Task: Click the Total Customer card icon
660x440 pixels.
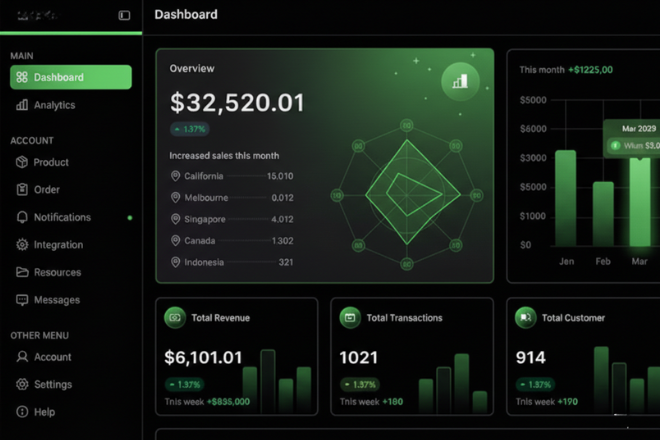Action: (x=525, y=317)
